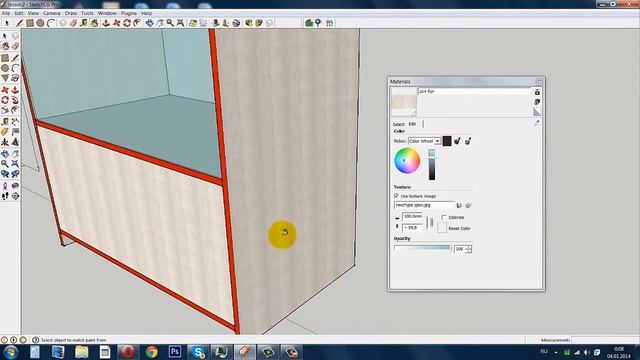Viewport: 640px width, 360px height.
Task: Close the Materials panel
Action: tap(539, 81)
